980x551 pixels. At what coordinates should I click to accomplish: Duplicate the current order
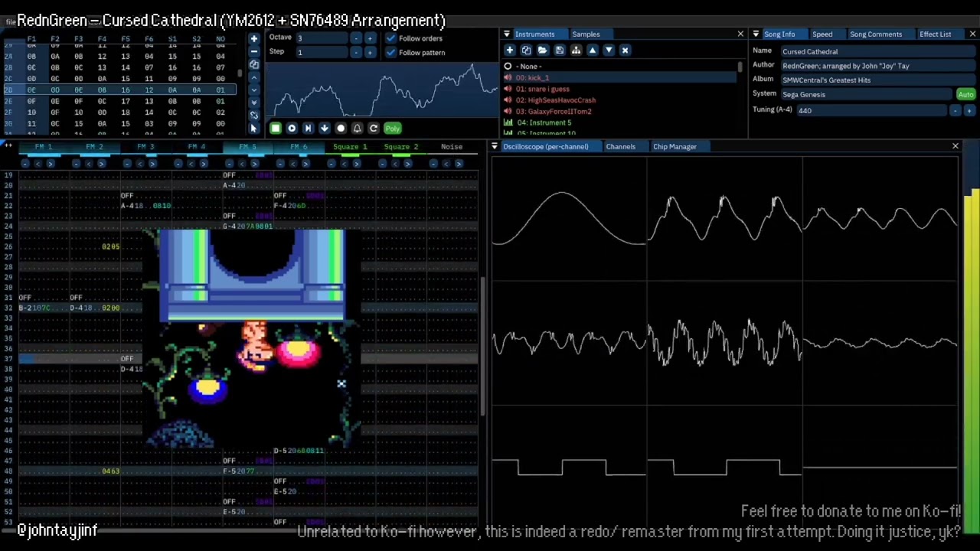tap(254, 65)
